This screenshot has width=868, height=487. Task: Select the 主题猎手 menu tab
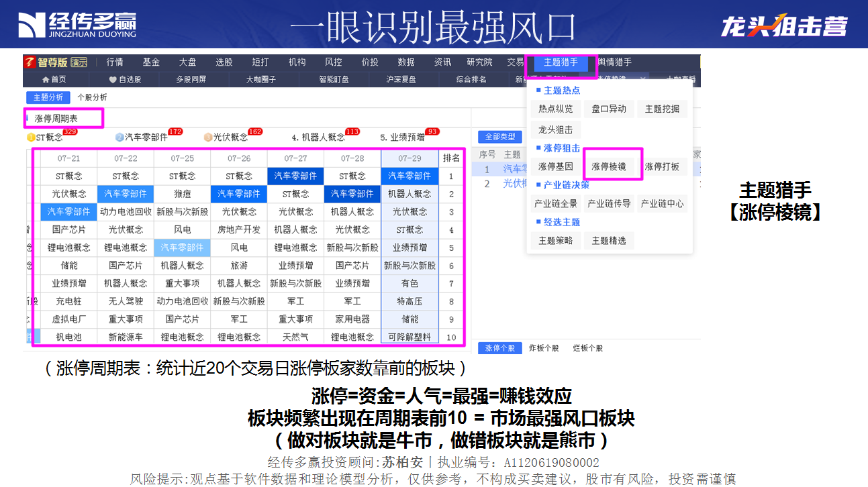[x=561, y=62]
